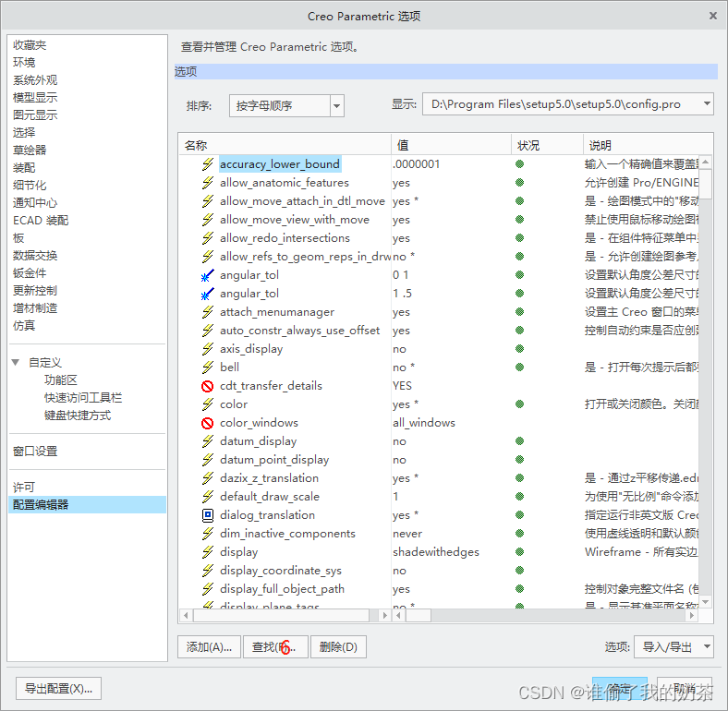Image resolution: width=728 pixels, height=711 pixels.
Task: Click value 'shadewithedges' for display option
Action: (436, 552)
